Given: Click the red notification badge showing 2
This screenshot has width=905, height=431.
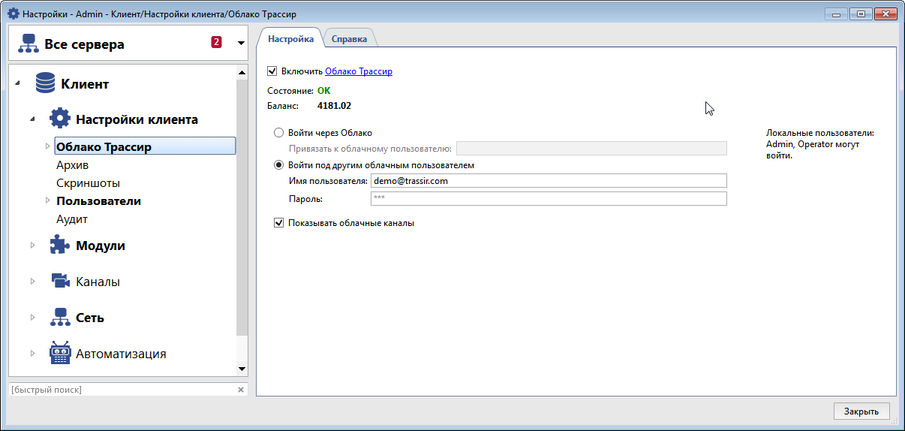Looking at the screenshot, I should tap(216, 43).
